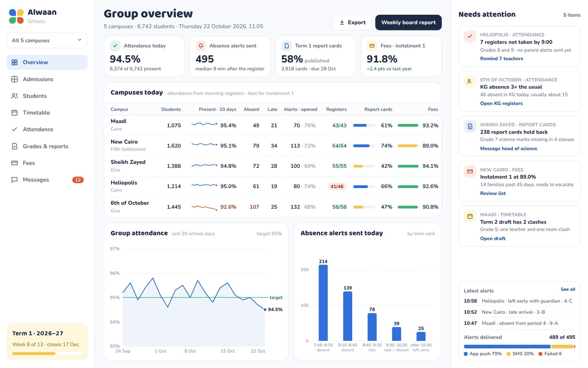
Task: Click the Messages chat bubble icon
Action: point(14,180)
